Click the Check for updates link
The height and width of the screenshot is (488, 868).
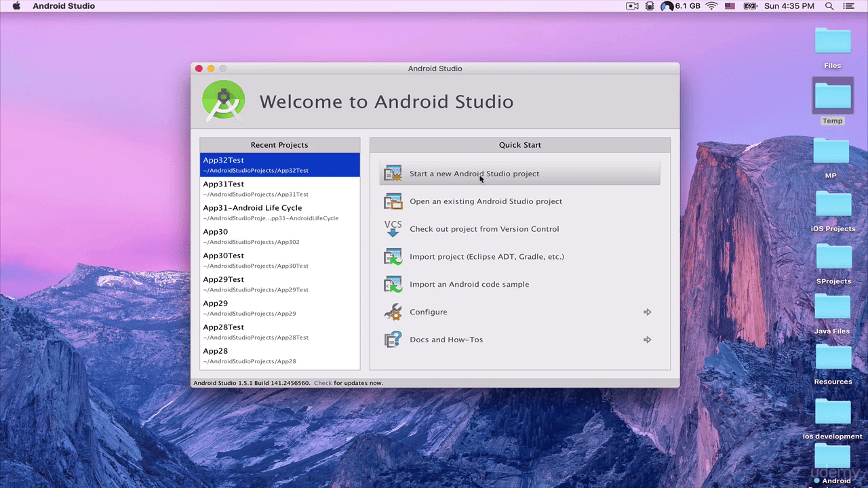coord(323,383)
